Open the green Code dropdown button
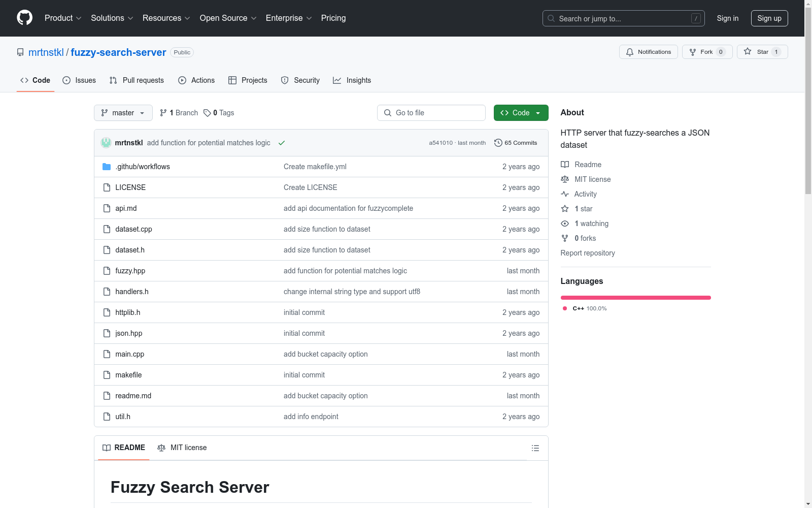This screenshot has height=508, width=812. pyautogui.click(x=521, y=113)
